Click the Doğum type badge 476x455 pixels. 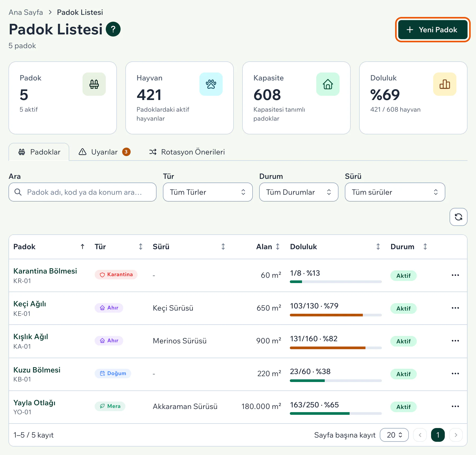click(x=113, y=373)
